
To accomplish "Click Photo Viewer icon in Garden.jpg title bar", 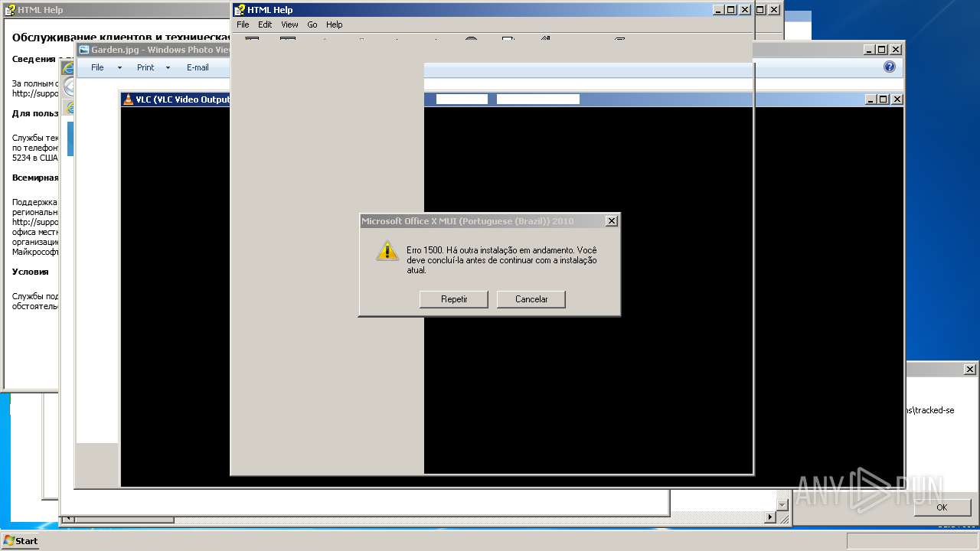I will click(84, 50).
